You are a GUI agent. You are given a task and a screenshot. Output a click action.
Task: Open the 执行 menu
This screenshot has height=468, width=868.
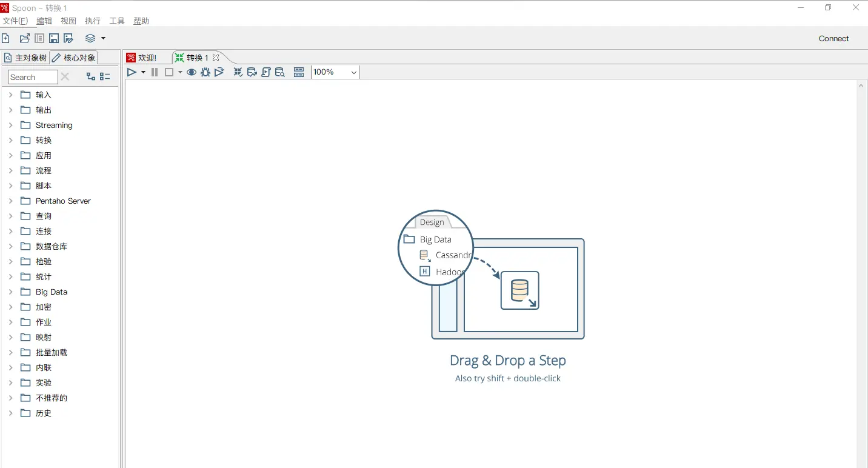pyautogui.click(x=93, y=21)
